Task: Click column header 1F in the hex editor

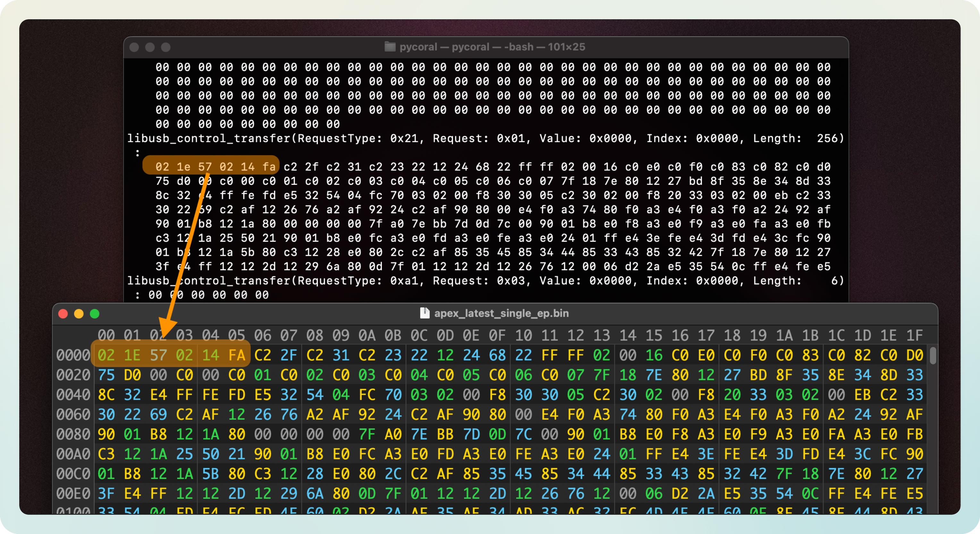Action: (915, 335)
